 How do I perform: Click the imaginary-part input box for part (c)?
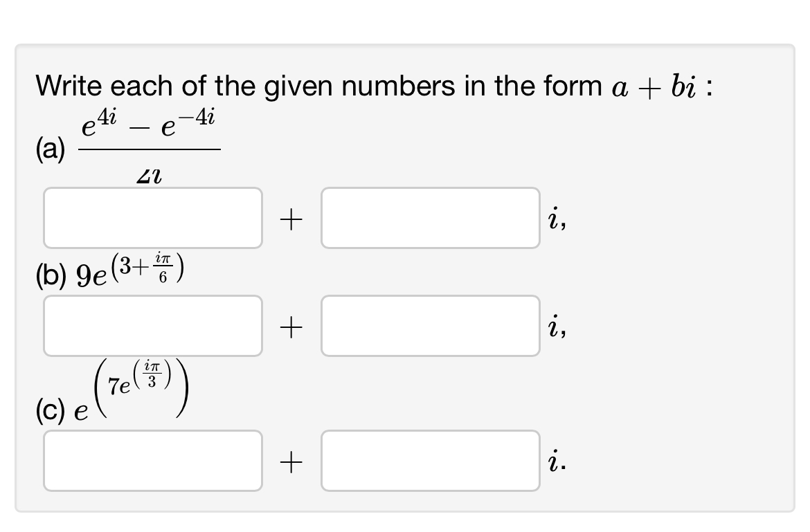(429, 460)
